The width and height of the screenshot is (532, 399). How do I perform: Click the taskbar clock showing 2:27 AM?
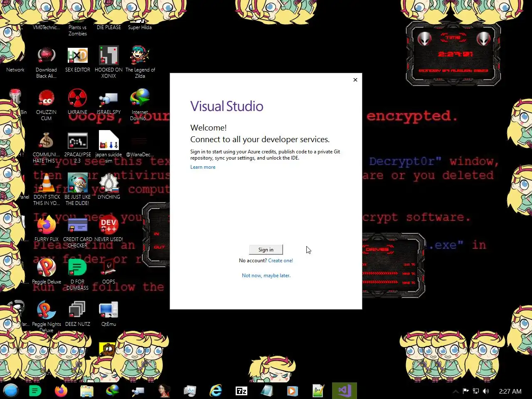510,391
